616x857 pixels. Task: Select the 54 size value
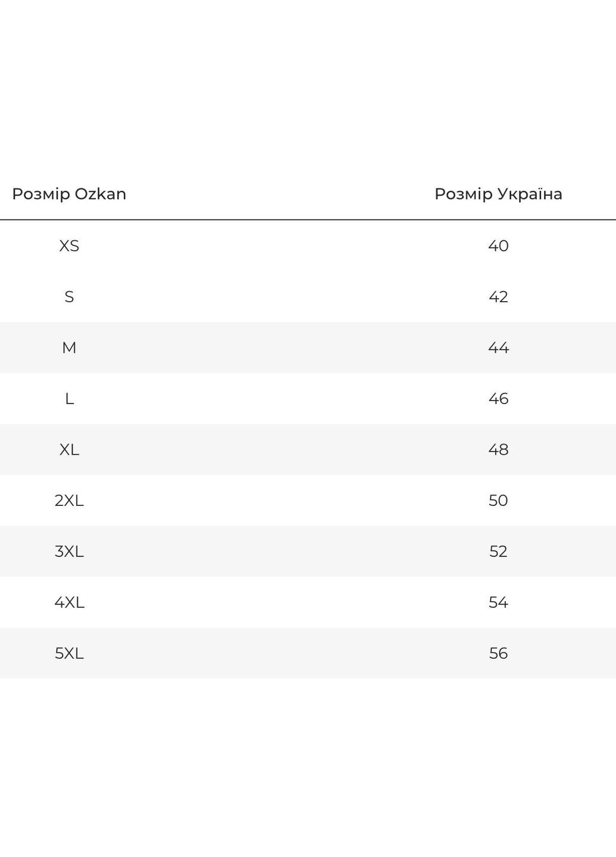[498, 602]
